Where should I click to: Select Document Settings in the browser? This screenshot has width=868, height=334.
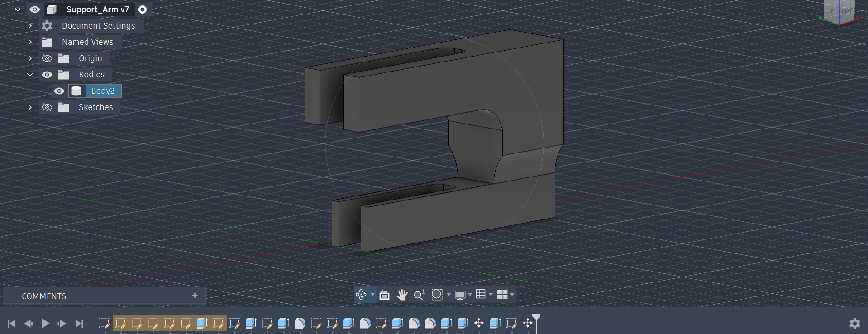98,26
